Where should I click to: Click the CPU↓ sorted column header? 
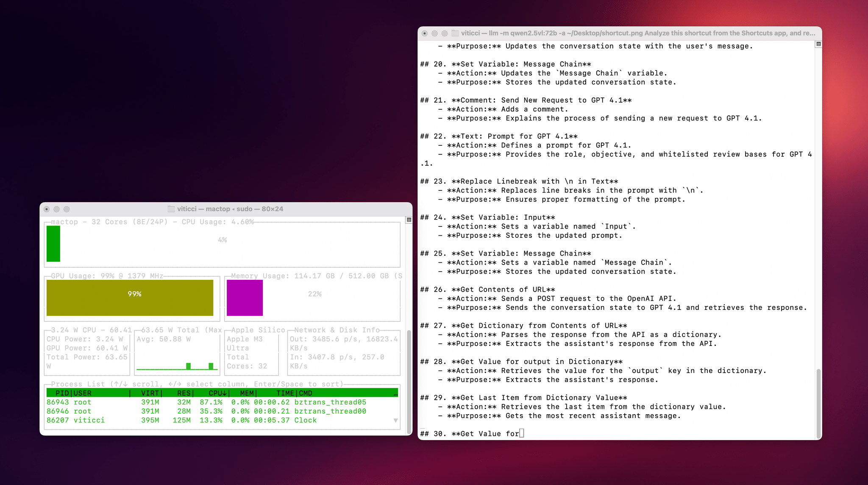tap(218, 393)
